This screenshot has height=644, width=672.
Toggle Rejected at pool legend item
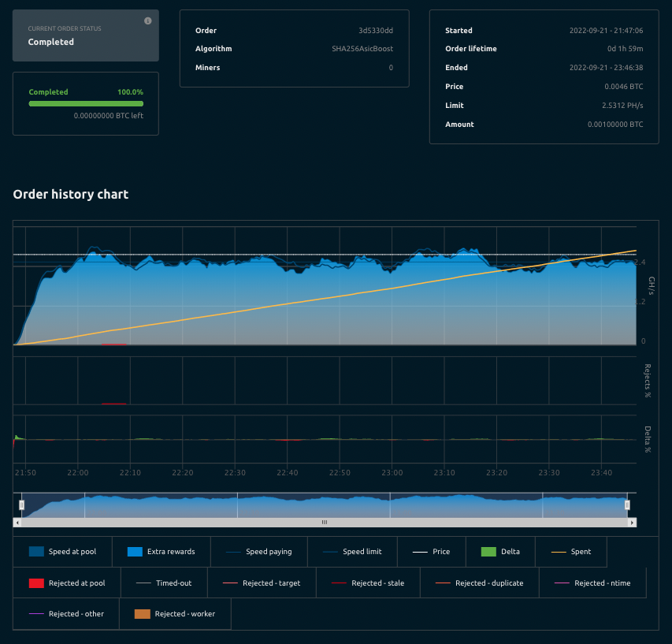point(69,583)
